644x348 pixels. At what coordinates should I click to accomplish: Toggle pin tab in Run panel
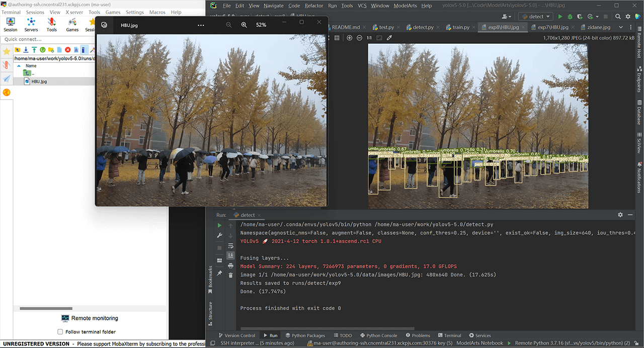pyautogui.click(x=219, y=273)
